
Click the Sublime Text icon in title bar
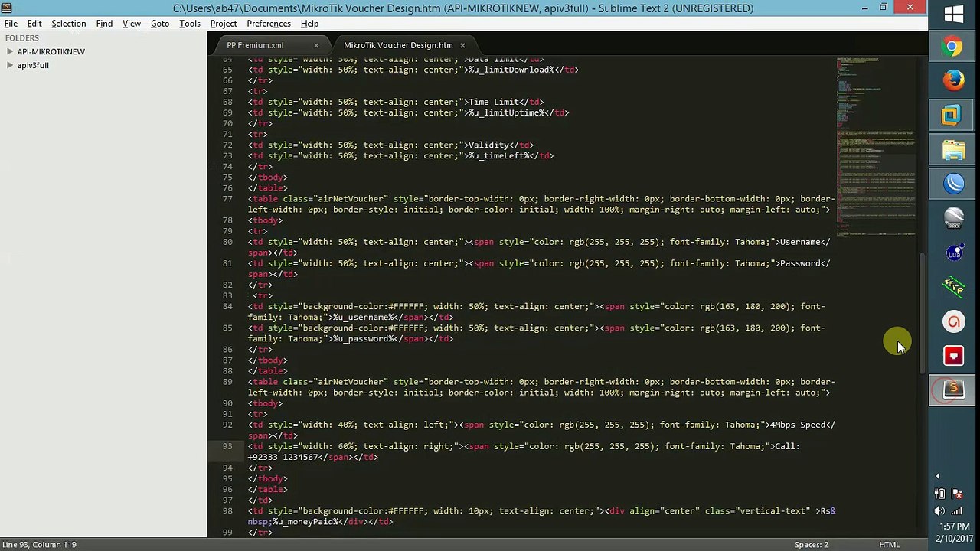point(5,8)
